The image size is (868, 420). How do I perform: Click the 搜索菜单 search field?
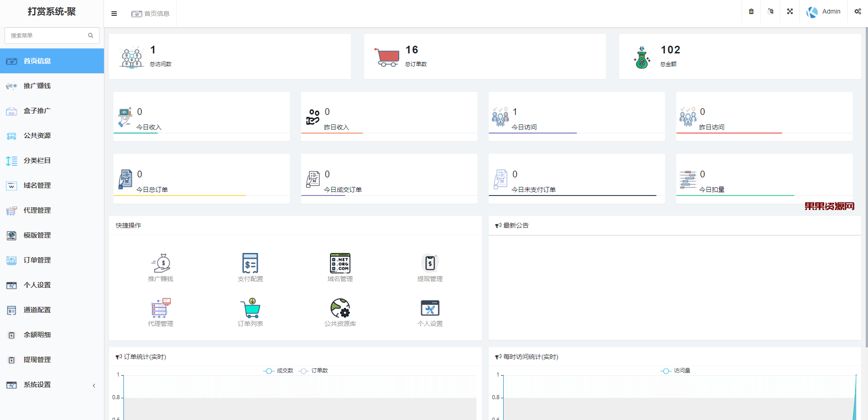pyautogui.click(x=47, y=35)
